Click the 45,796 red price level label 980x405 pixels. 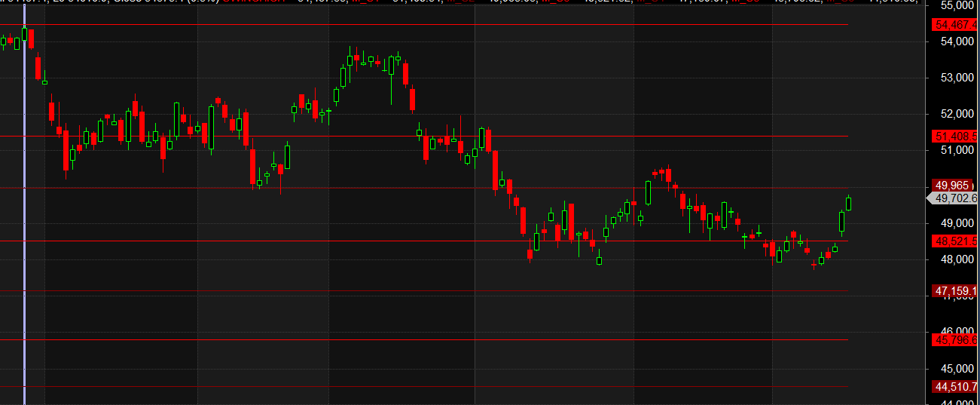955,340
